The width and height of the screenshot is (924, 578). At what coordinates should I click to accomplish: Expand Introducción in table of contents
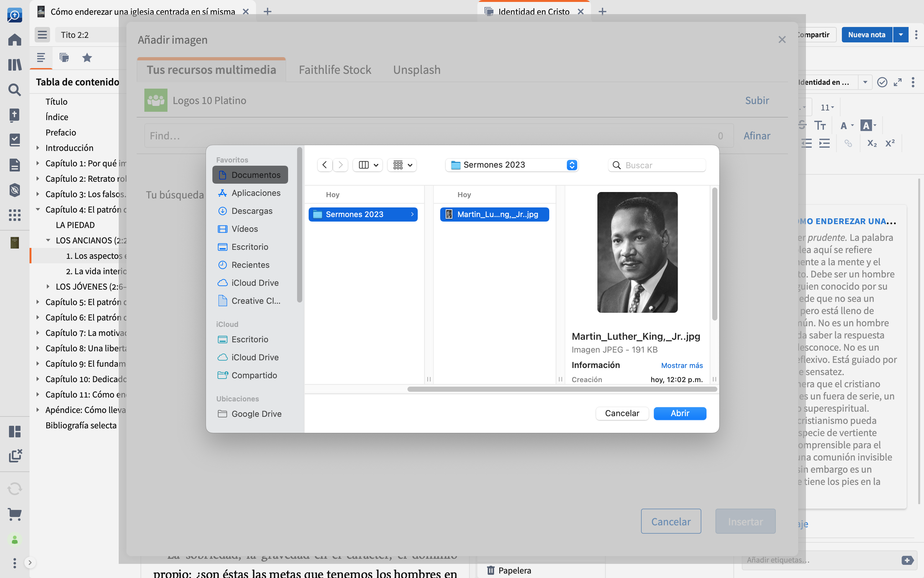(38, 148)
